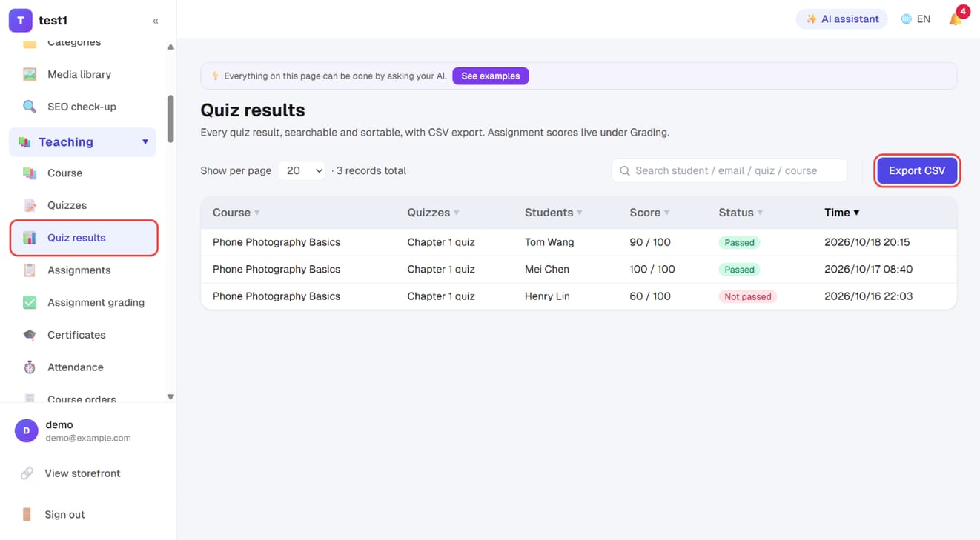
Task: Click the Quiz results chart icon
Action: tap(30, 238)
